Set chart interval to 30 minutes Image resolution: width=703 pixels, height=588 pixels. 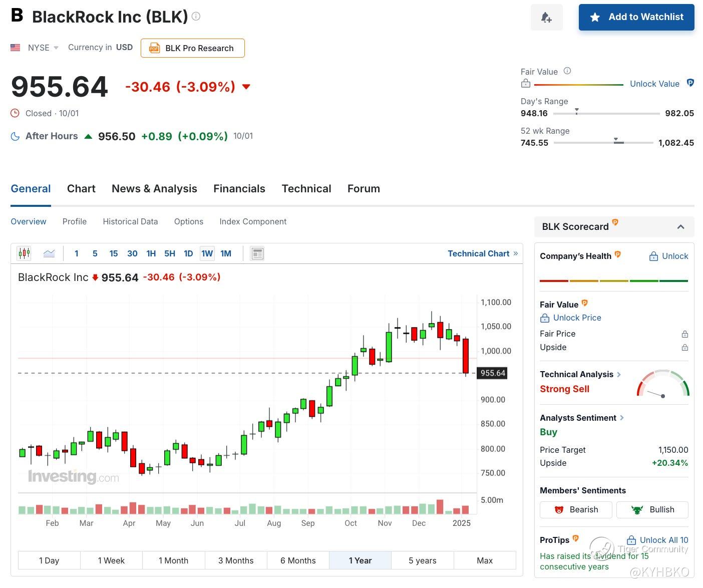(x=132, y=253)
